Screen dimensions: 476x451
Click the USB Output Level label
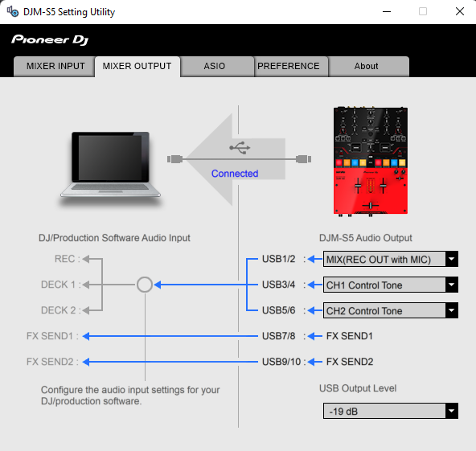coord(358,388)
